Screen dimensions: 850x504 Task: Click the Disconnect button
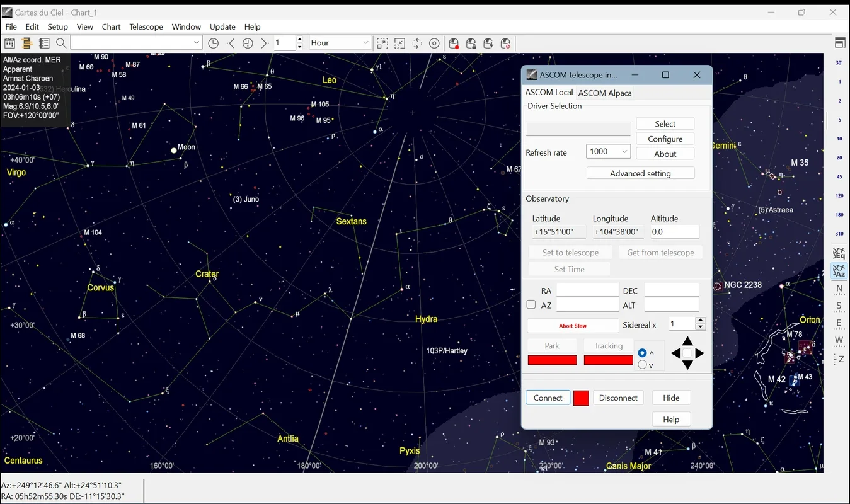click(618, 398)
